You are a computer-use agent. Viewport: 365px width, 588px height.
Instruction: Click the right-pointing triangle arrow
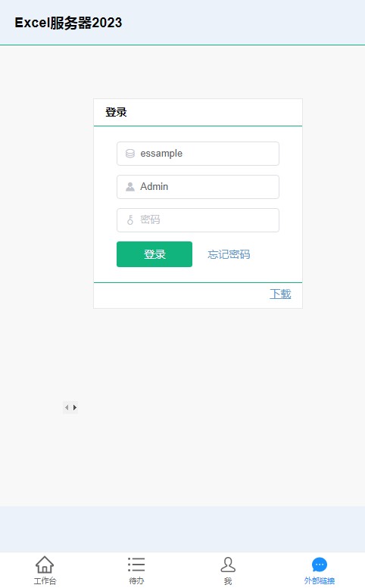[x=75, y=407]
